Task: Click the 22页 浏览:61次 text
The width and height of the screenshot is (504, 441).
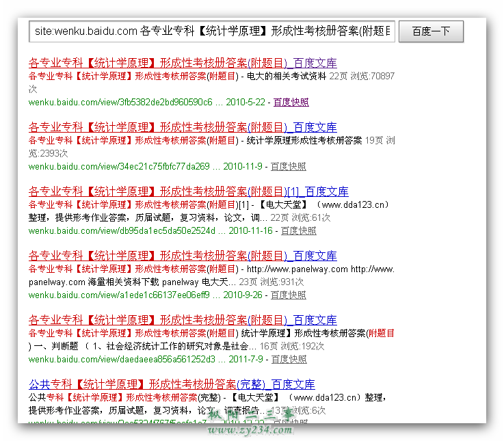Action: click(300, 217)
